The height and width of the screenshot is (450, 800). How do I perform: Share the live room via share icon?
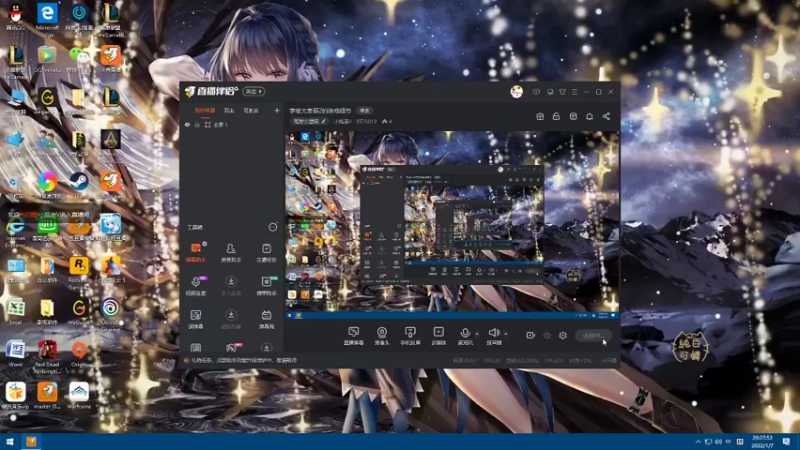606,116
